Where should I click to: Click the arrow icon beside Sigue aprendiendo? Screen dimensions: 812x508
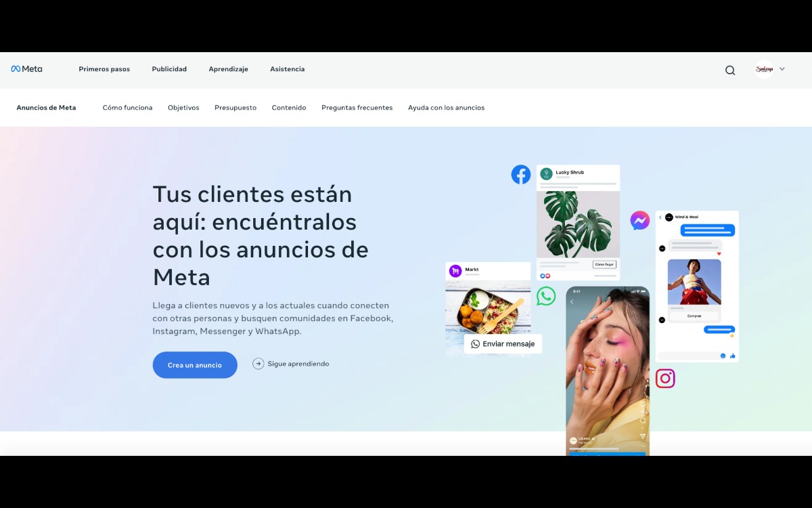tap(258, 364)
